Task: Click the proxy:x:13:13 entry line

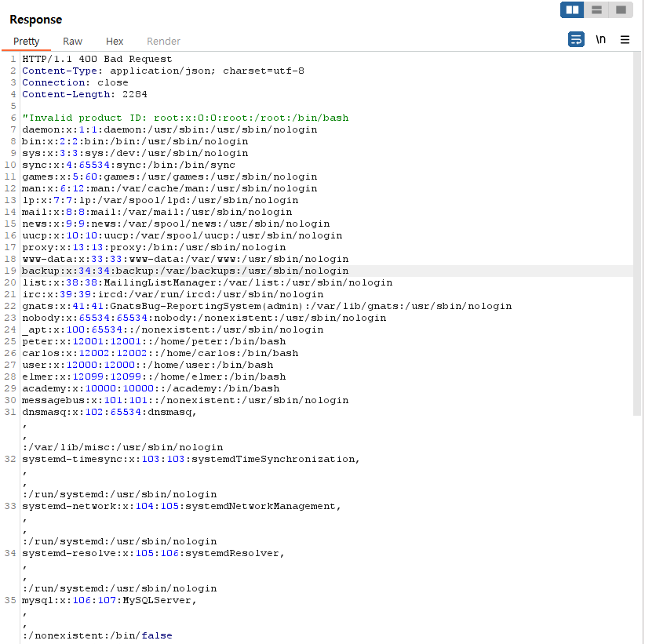Action: tap(154, 248)
